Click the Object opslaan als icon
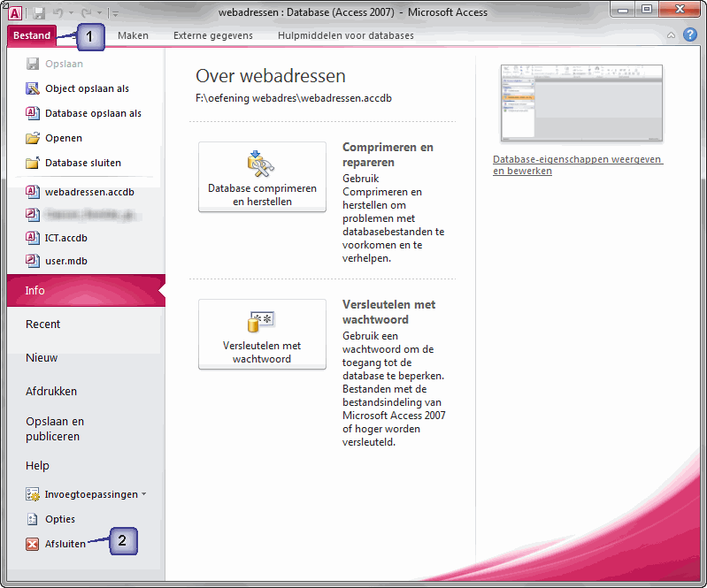This screenshot has width=707, height=588. pos(33,88)
